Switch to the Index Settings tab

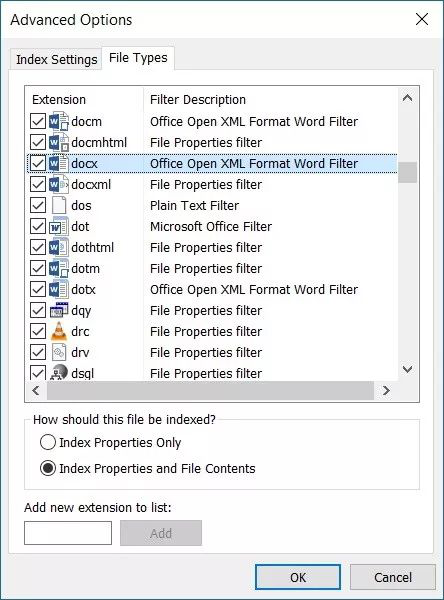click(x=57, y=59)
